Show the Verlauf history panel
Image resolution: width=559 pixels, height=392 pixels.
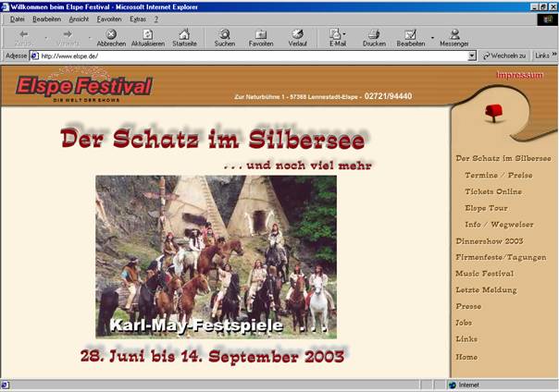click(x=297, y=37)
